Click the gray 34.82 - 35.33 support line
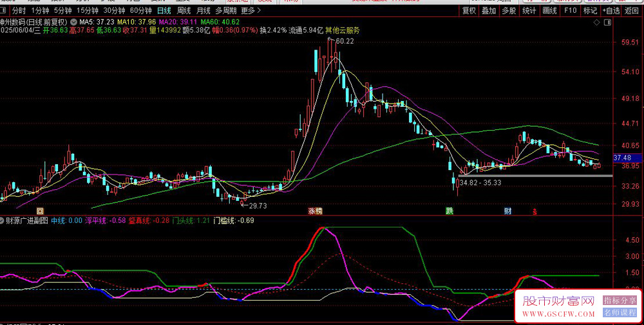644x325 pixels. pyautogui.click(x=535, y=176)
